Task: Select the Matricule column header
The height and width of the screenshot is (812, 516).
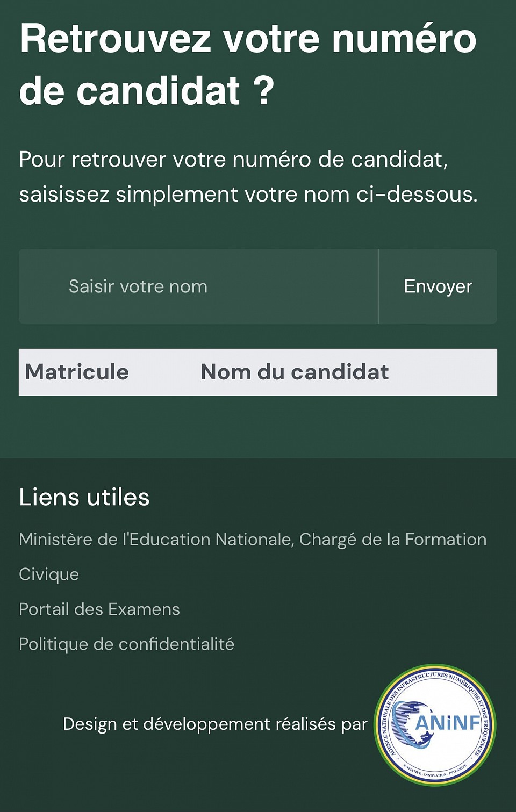Action: click(77, 372)
